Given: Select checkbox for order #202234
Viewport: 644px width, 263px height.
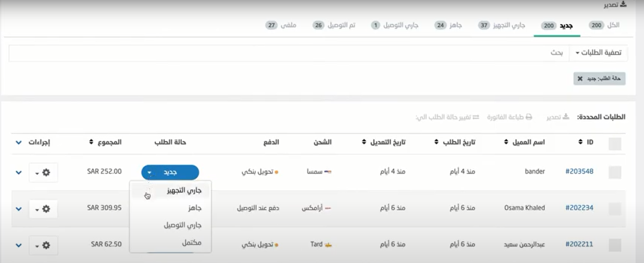Looking at the screenshot, I should (615, 209).
